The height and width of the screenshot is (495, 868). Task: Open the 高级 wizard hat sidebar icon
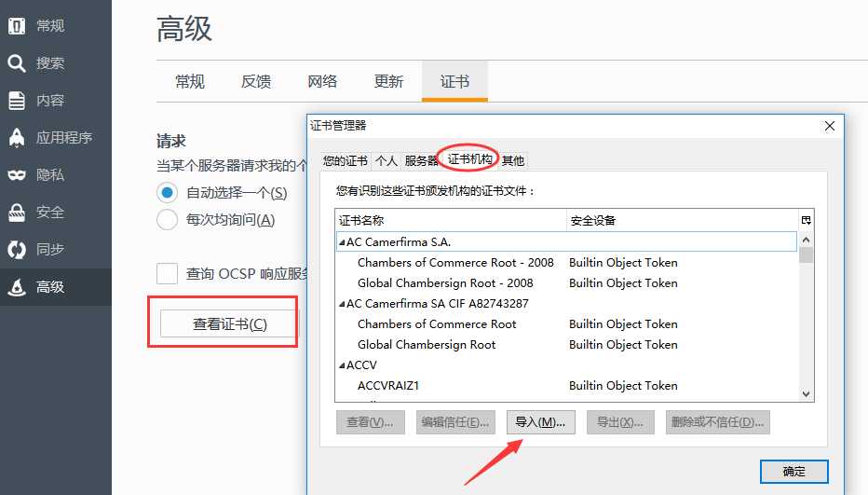tap(17, 286)
